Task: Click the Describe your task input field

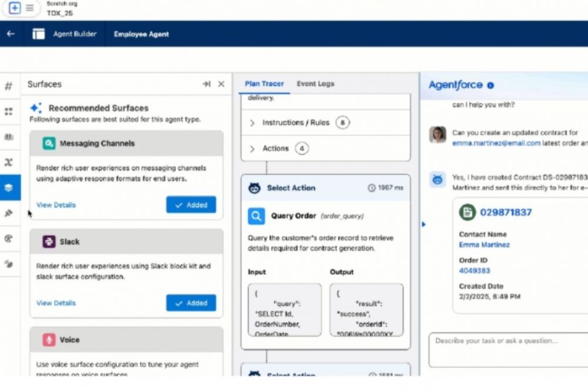Action: pyautogui.click(x=508, y=350)
